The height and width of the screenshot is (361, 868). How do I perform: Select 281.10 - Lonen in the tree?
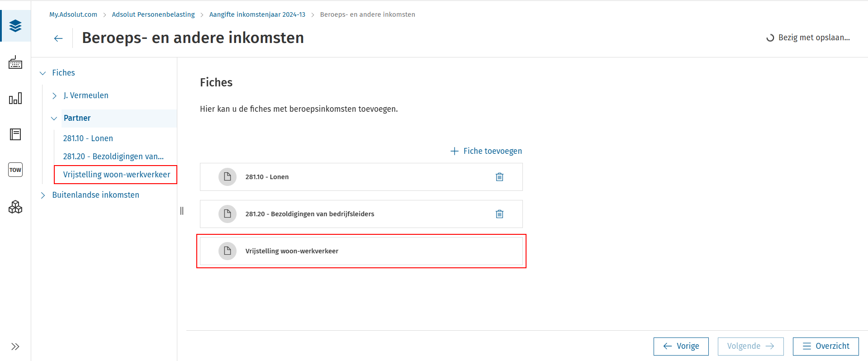[x=88, y=138]
